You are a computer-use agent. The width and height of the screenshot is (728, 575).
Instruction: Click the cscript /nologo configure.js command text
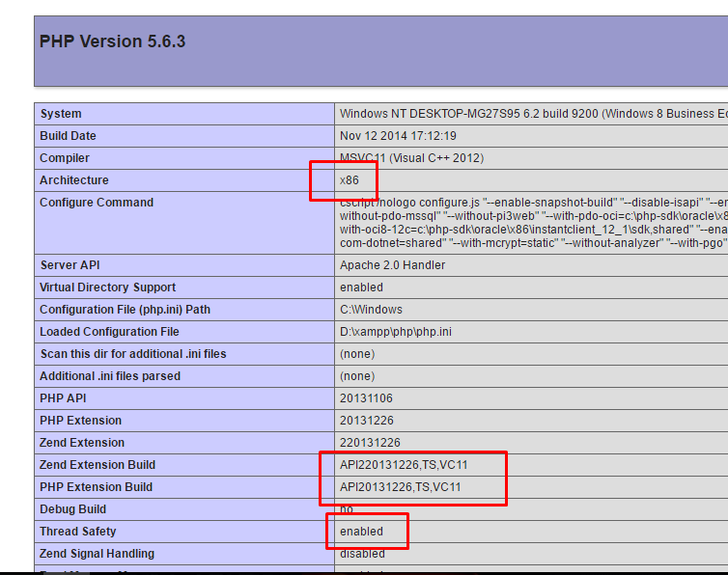click(x=534, y=223)
